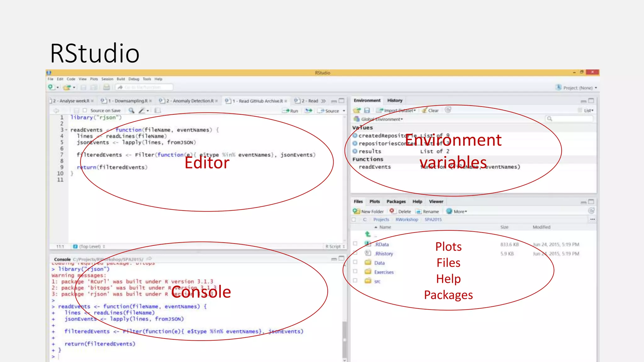Click the Load workspace icon in Environment pane
Screen dimensions: 644x362
[x=357, y=110]
